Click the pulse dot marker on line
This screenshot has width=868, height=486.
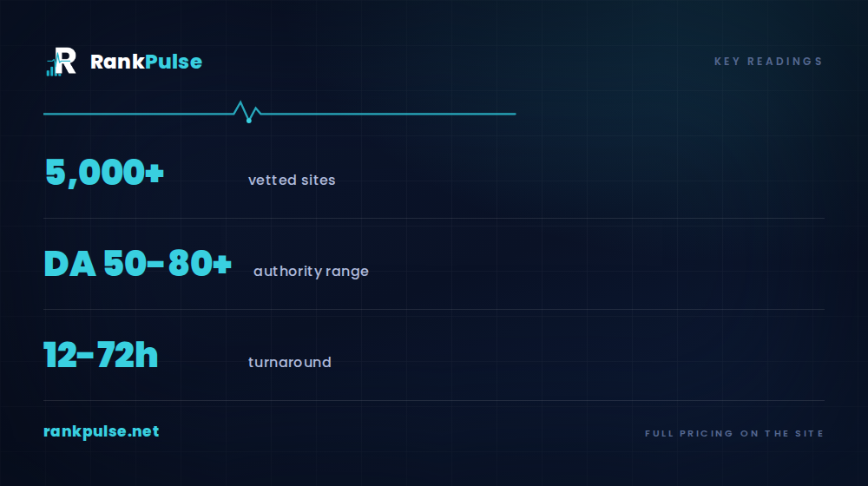[x=249, y=120]
